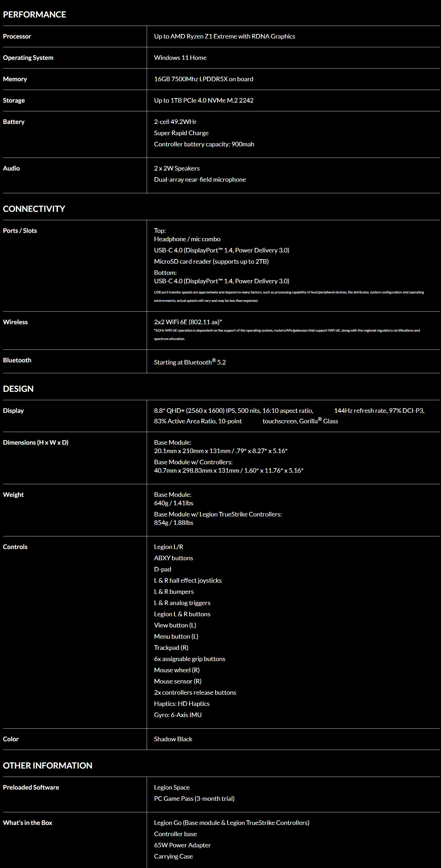Click the Storage row label

(14, 100)
